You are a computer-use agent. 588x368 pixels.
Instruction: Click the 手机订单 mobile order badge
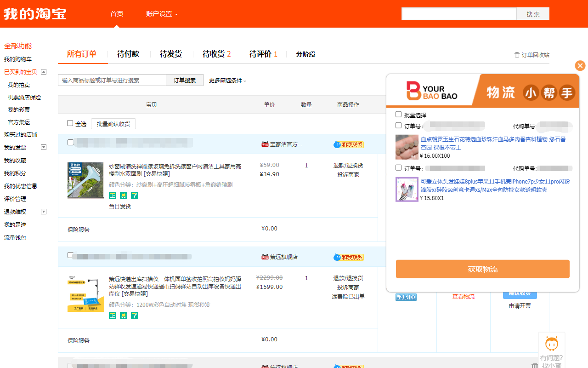[x=406, y=297]
